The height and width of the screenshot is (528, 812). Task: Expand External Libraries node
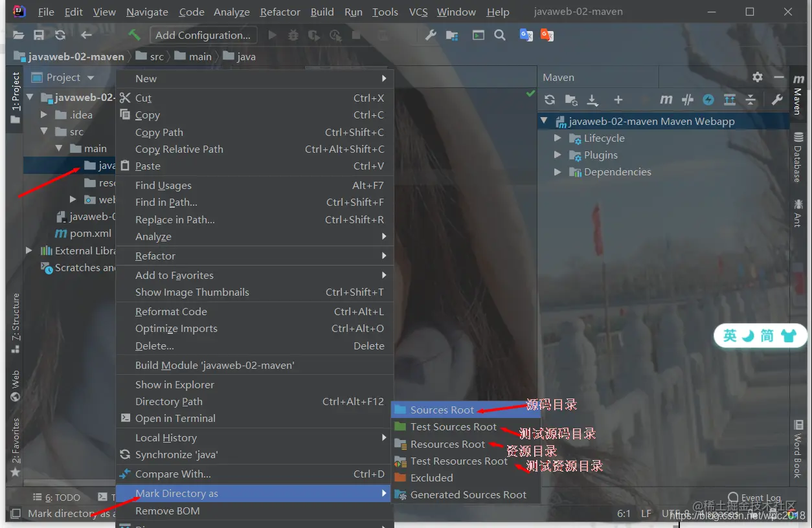[x=29, y=250]
